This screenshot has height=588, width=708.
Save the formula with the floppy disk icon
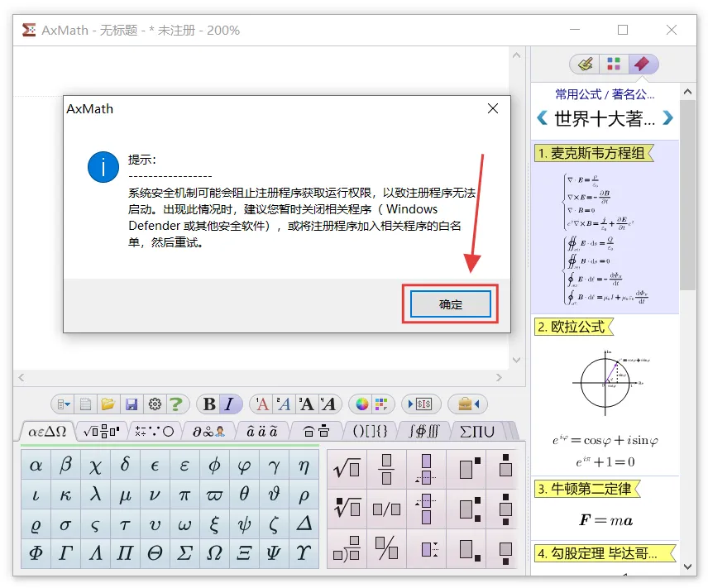point(132,404)
